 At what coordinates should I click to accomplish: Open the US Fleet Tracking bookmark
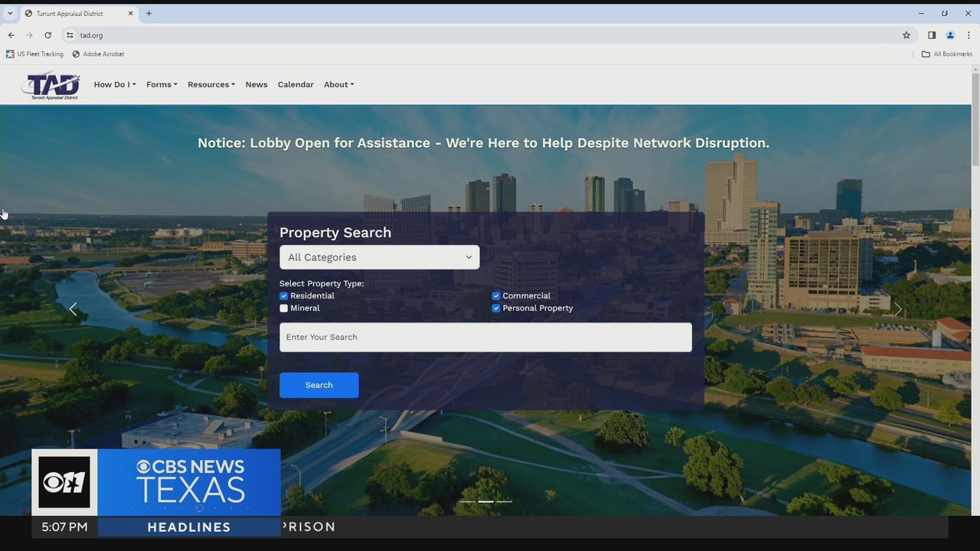[35, 54]
